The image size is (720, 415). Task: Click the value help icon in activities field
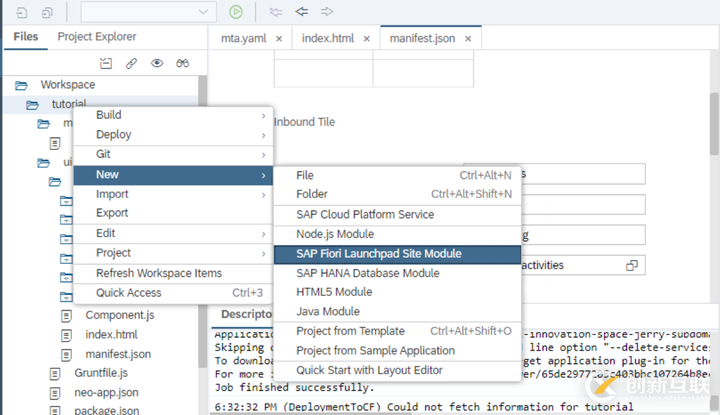click(632, 265)
